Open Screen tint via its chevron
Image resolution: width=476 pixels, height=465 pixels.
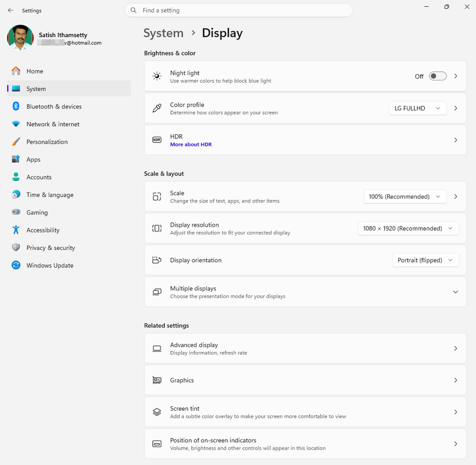[456, 412]
